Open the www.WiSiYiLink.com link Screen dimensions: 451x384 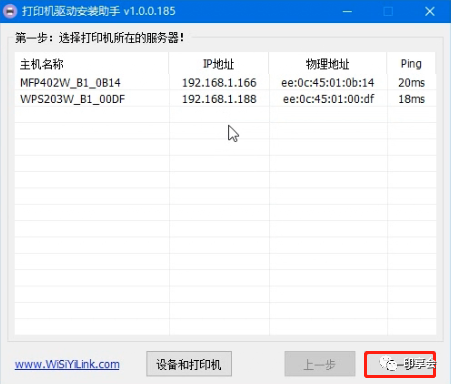(x=67, y=364)
